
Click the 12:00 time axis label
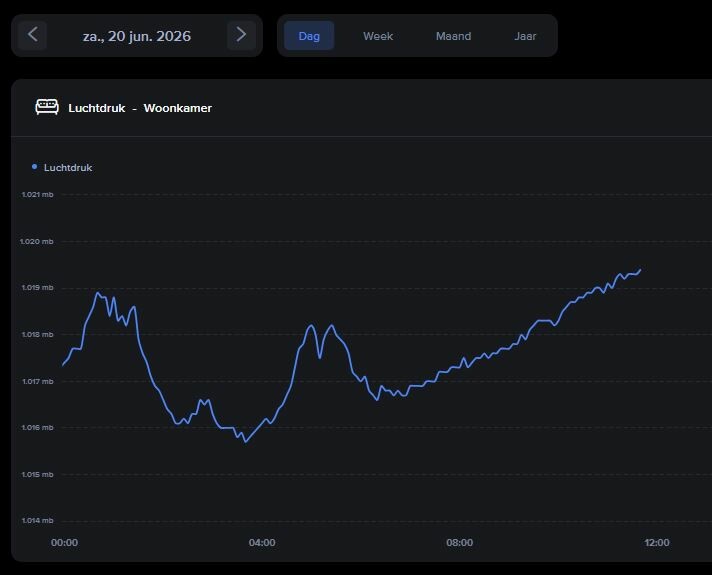pyautogui.click(x=657, y=542)
